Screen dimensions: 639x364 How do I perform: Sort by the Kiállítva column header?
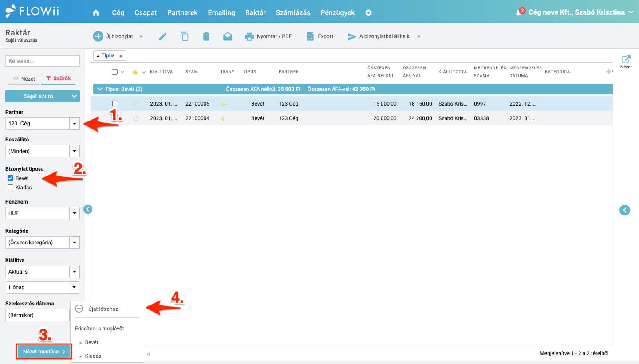click(x=162, y=72)
